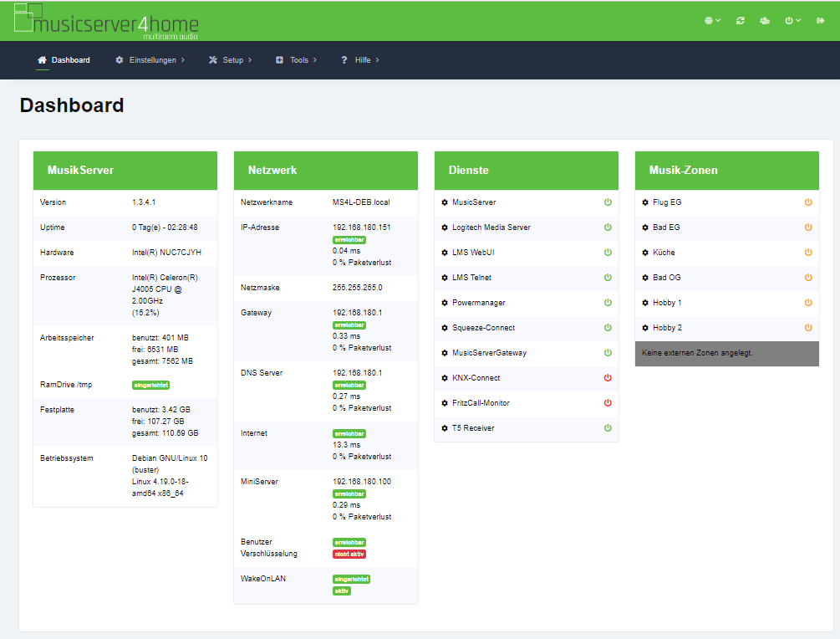Click the gear icon beside Logitech Media Server
This screenshot has width=840, height=639.
tap(445, 227)
